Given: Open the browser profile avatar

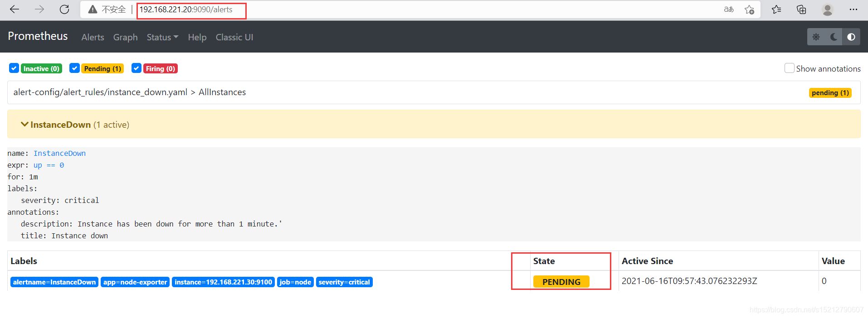Looking at the screenshot, I should (x=828, y=10).
